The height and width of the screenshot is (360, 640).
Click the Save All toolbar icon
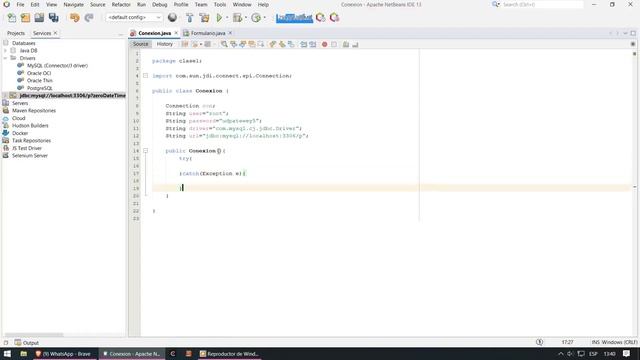click(53, 18)
